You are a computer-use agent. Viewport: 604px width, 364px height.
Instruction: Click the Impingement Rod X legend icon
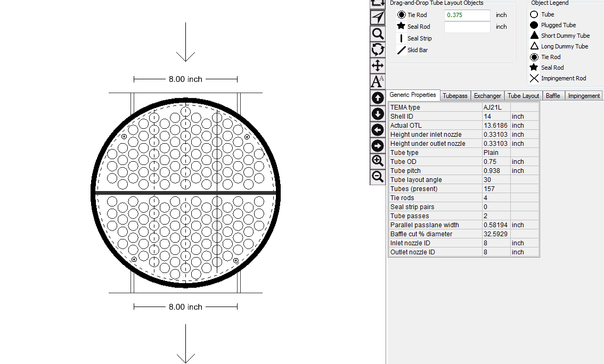click(x=534, y=78)
